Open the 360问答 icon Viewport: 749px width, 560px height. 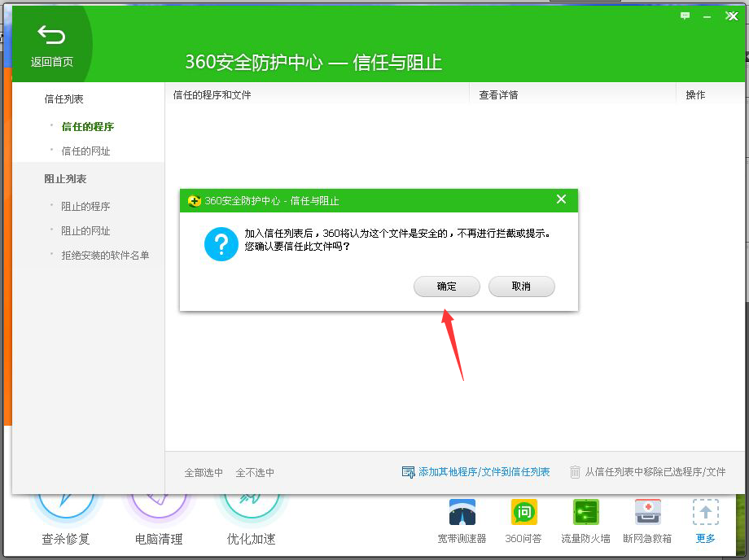coord(524,512)
